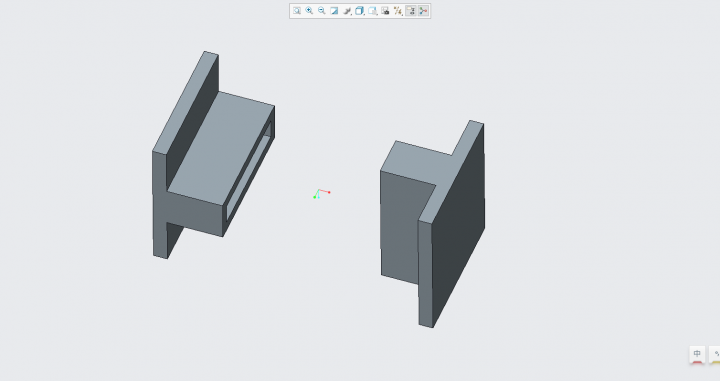Open the Datum Display Filters menu
This screenshot has height=381, width=720.
(398, 11)
